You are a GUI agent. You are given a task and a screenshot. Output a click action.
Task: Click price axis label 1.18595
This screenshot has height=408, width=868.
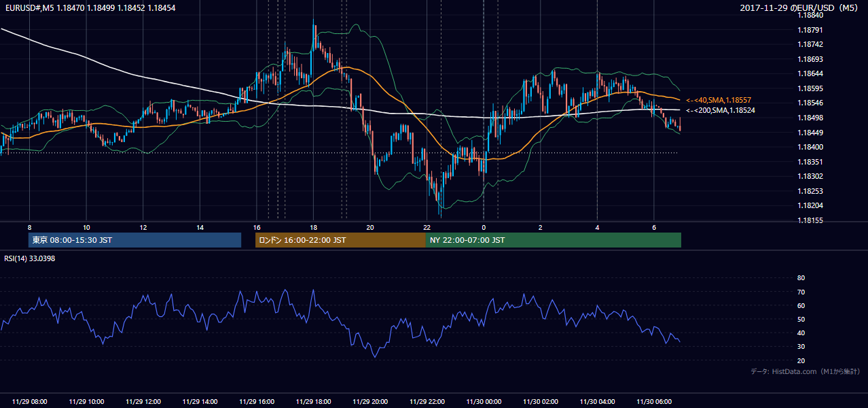coord(810,88)
